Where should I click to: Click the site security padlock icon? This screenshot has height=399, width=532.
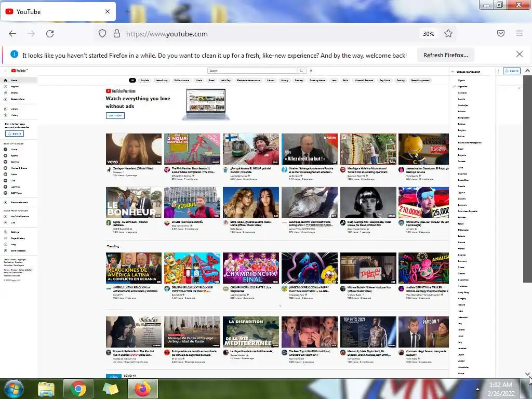[x=117, y=34]
